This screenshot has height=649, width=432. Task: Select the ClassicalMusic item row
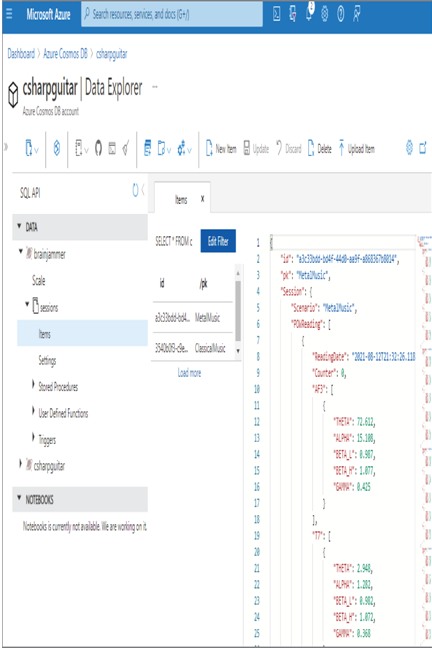(193, 348)
